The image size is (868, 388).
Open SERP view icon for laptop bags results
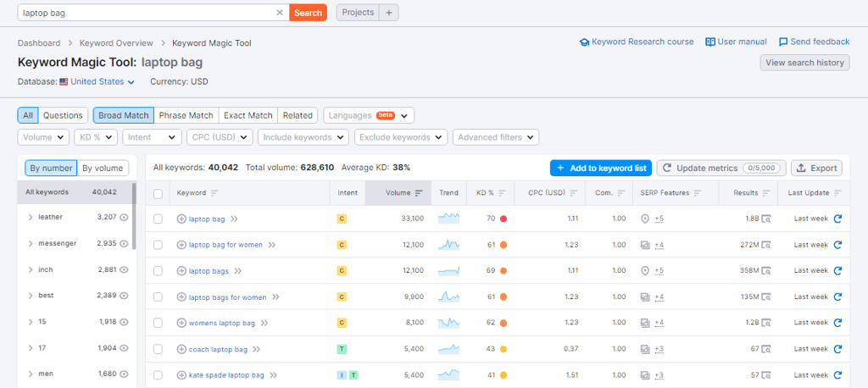(x=766, y=271)
